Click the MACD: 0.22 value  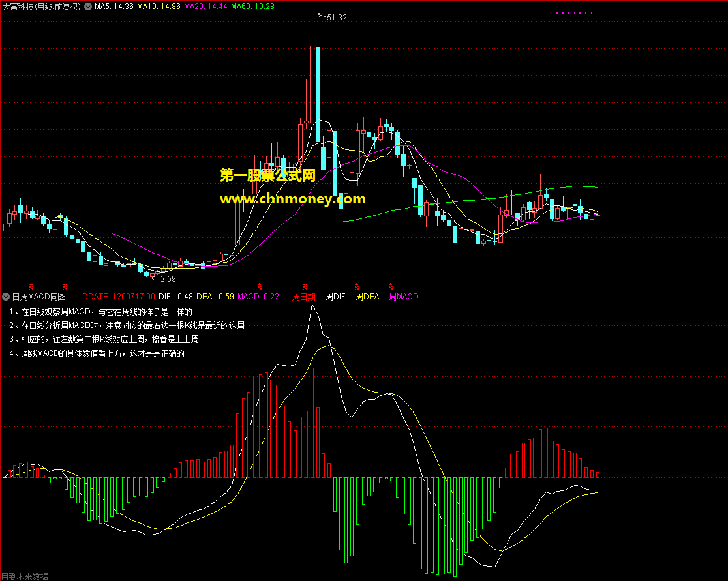pos(258,297)
